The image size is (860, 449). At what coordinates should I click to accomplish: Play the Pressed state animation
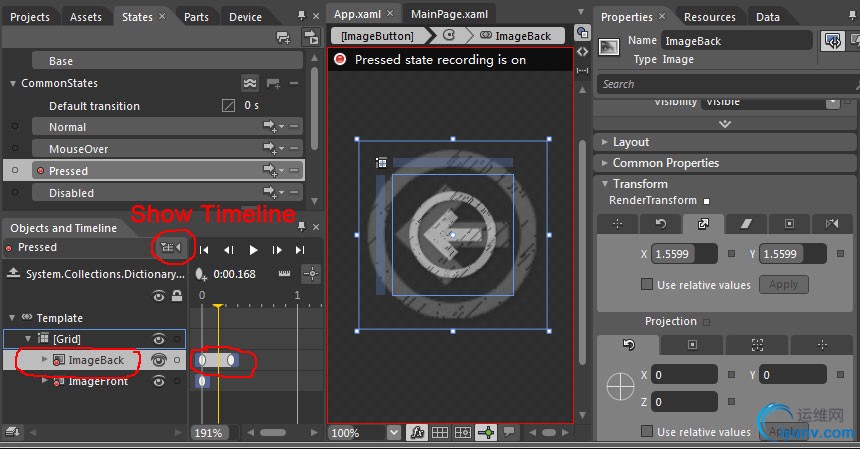pos(253,250)
